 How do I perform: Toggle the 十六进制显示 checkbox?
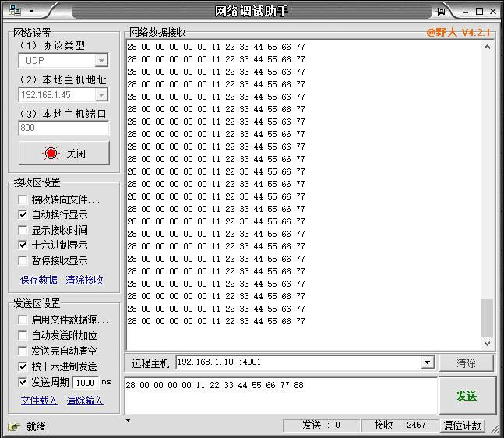coord(23,245)
